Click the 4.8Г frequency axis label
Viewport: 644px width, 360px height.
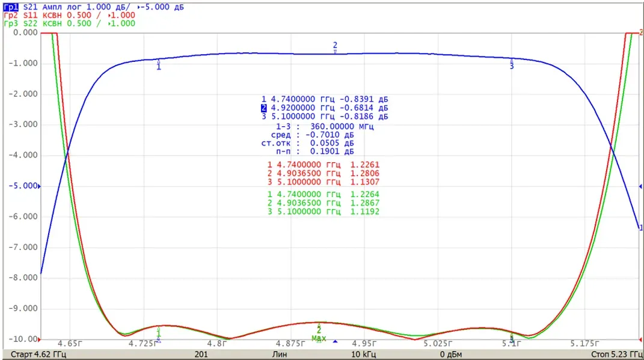(x=216, y=344)
